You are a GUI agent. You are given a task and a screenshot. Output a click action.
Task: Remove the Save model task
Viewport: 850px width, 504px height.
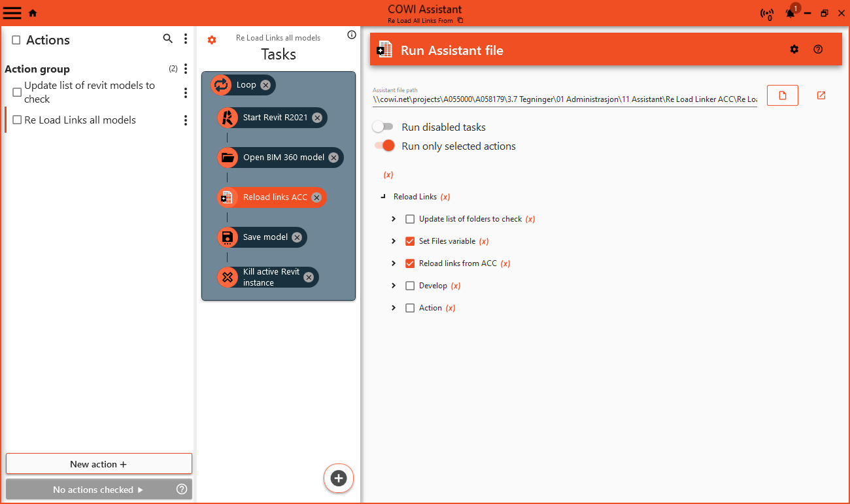point(297,237)
